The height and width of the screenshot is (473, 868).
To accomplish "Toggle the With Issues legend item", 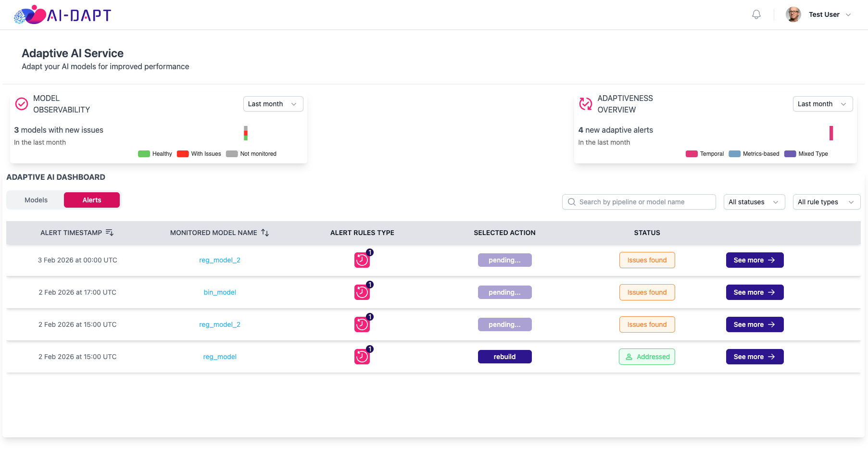I will [x=199, y=154].
